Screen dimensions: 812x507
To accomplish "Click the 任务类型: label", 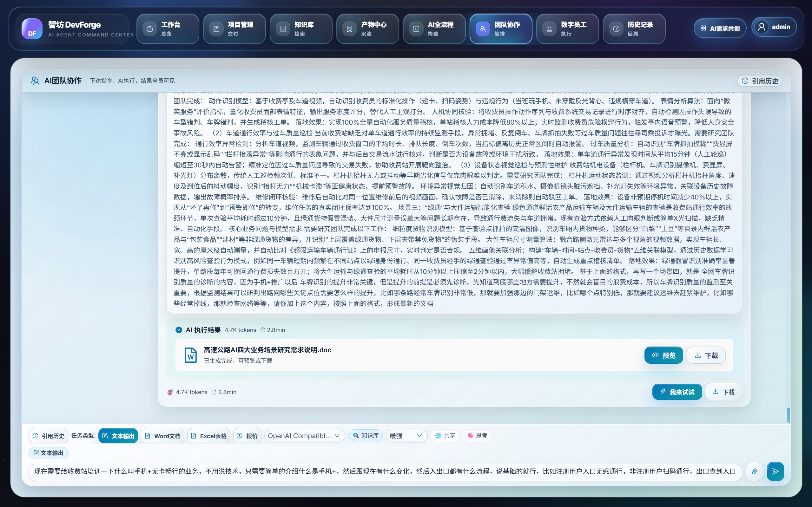I will [83, 436].
